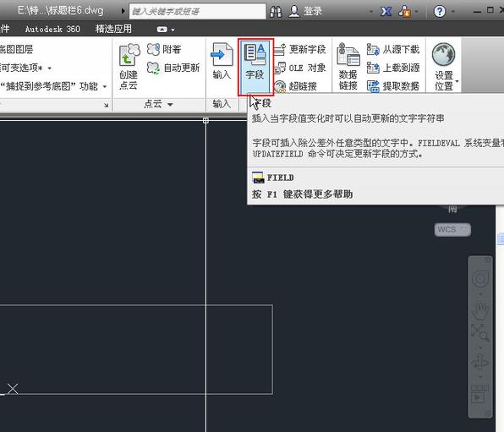Open the Autodesk 360 ribbon tab

point(52,30)
